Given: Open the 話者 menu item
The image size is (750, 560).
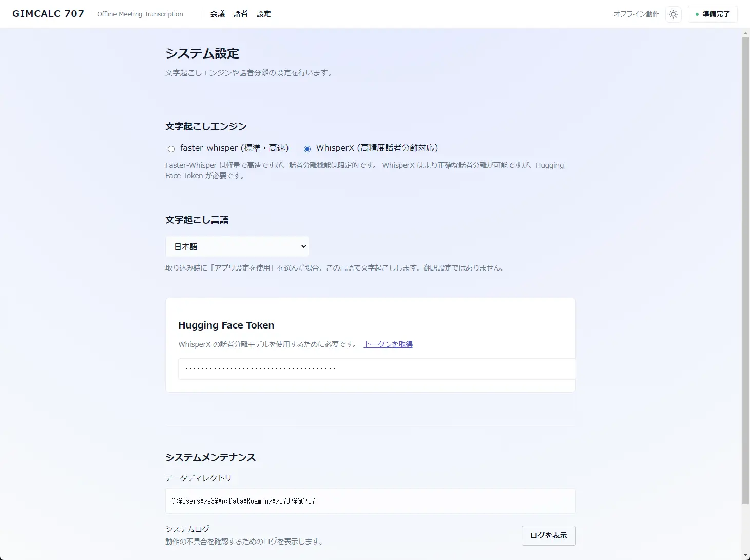Looking at the screenshot, I should (x=241, y=14).
